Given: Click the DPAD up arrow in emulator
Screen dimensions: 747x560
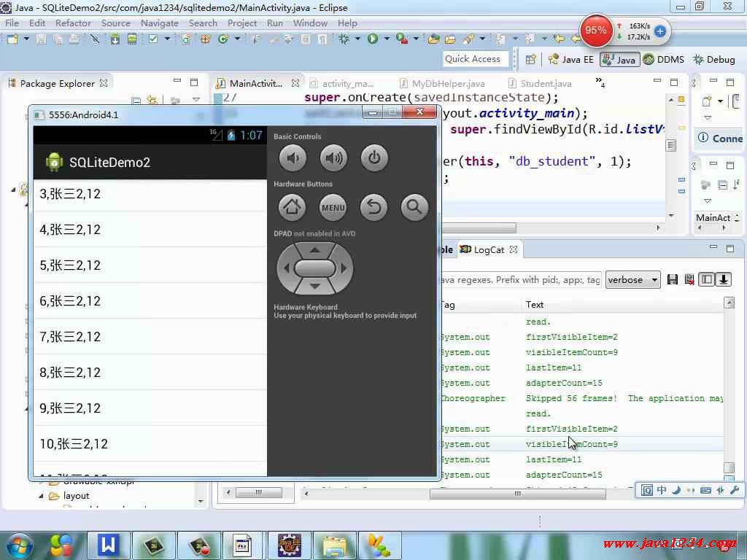Looking at the screenshot, I should (315, 250).
